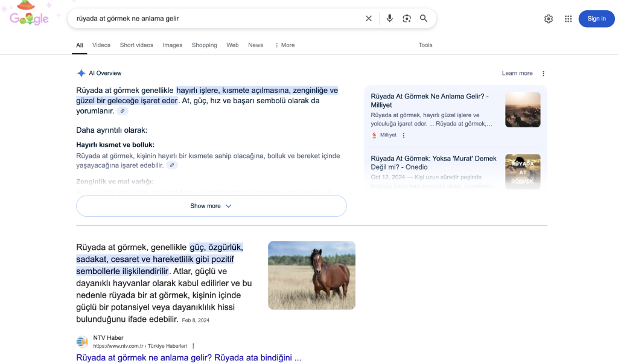Click source link chip after first paragraph

tap(123, 111)
